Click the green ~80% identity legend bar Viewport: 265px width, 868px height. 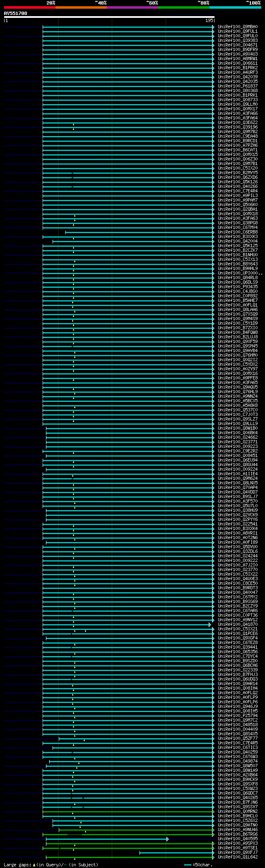[x=184, y=7]
